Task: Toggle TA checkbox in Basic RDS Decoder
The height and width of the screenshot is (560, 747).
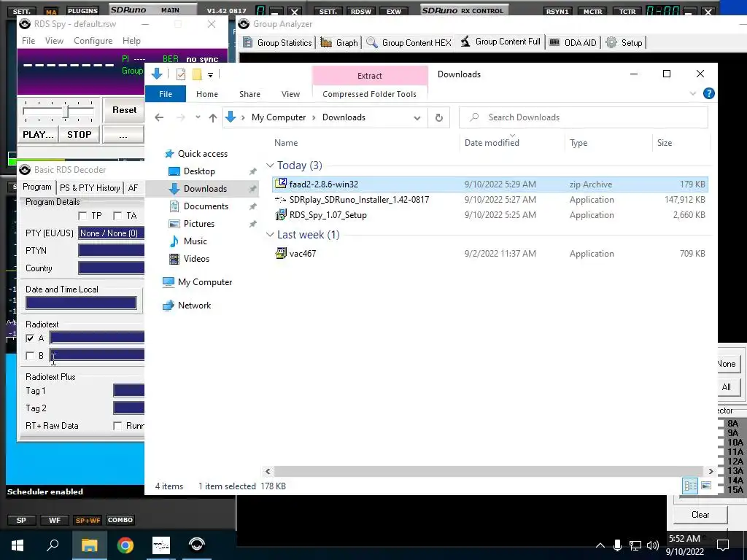Action: click(117, 216)
